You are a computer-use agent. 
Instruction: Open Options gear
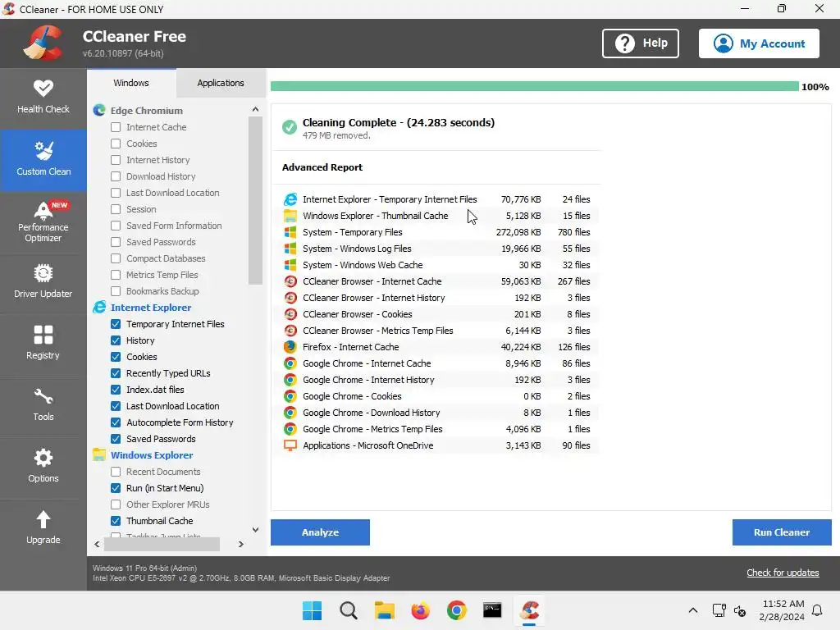(43, 458)
